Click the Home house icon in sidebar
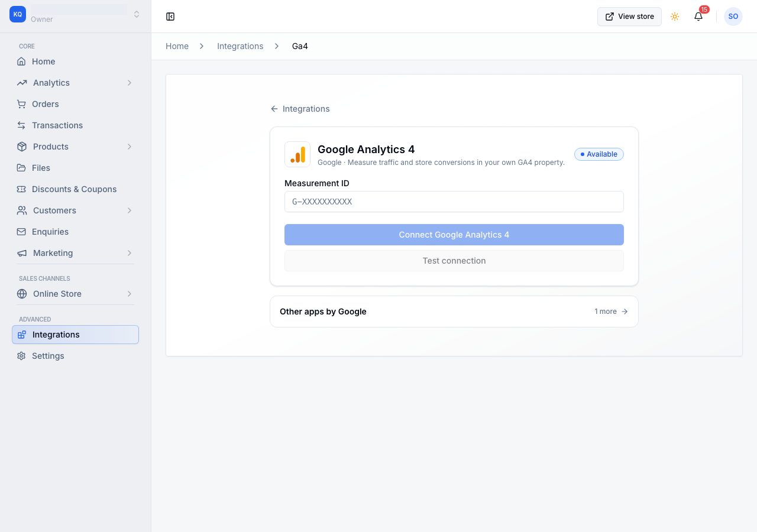 (x=21, y=61)
